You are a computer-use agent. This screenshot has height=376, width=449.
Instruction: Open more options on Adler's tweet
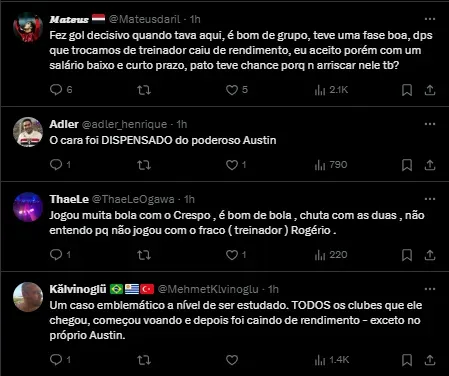(430, 124)
